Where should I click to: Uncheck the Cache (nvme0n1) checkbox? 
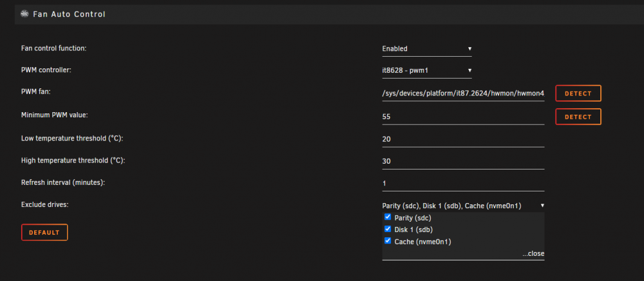pos(387,241)
